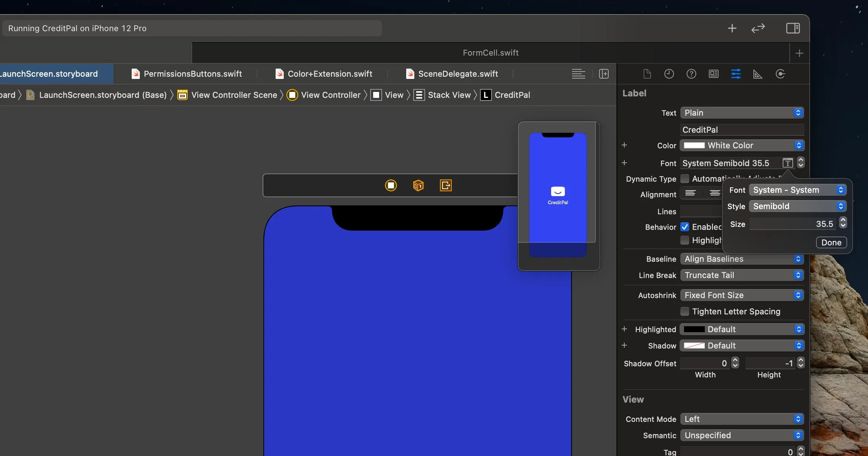
Task: Click the First Responder cube icon
Action: tap(418, 185)
